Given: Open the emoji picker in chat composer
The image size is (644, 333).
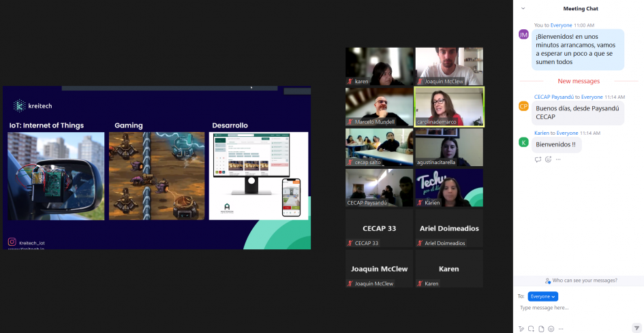Looking at the screenshot, I should (551, 328).
